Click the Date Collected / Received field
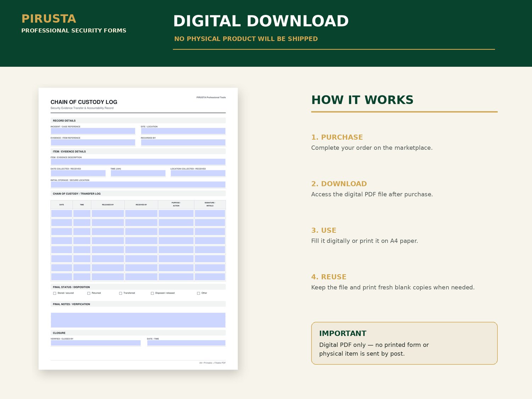Image resolution: width=532 pixels, height=399 pixels. coord(78,173)
